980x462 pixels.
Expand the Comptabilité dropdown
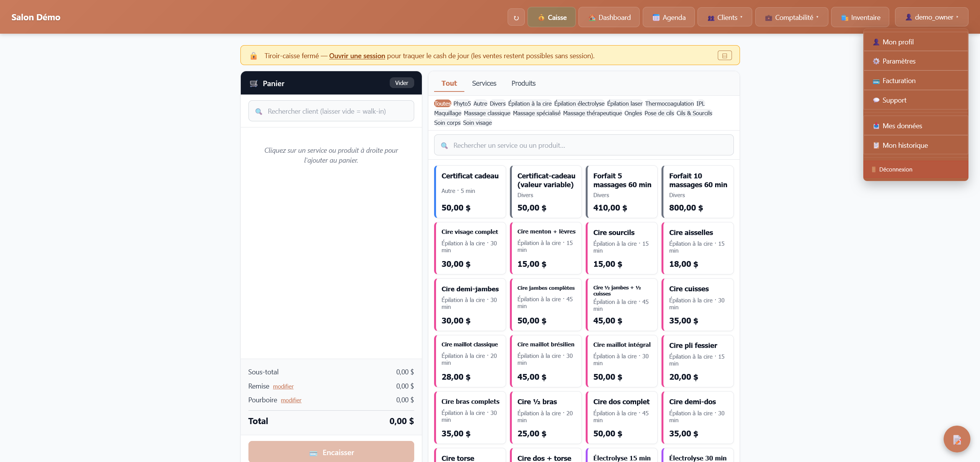[x=792, y=17]
